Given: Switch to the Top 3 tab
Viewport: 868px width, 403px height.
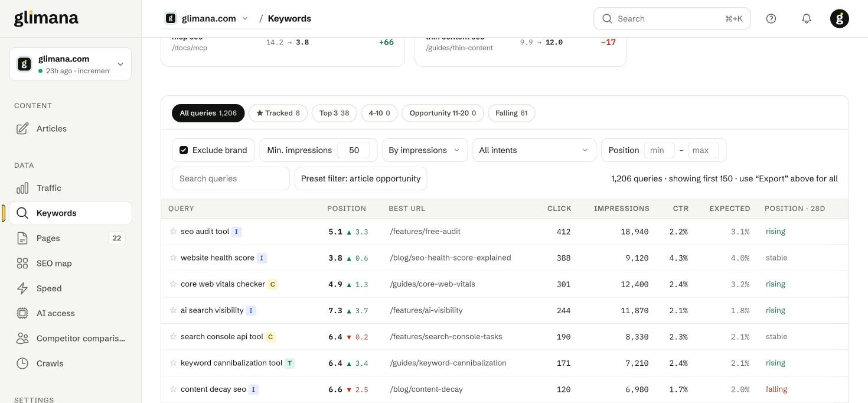Looking at the screenshot, I should [x=334, y=113].
